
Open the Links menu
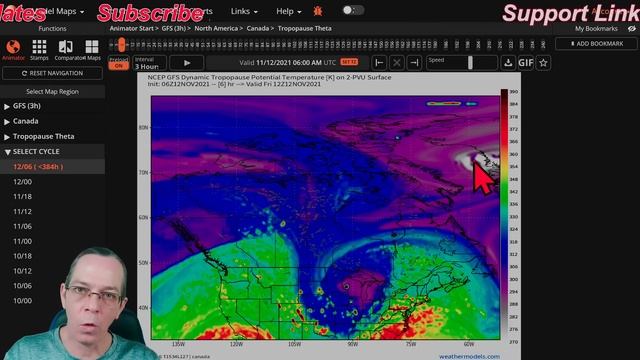point(244,11)
